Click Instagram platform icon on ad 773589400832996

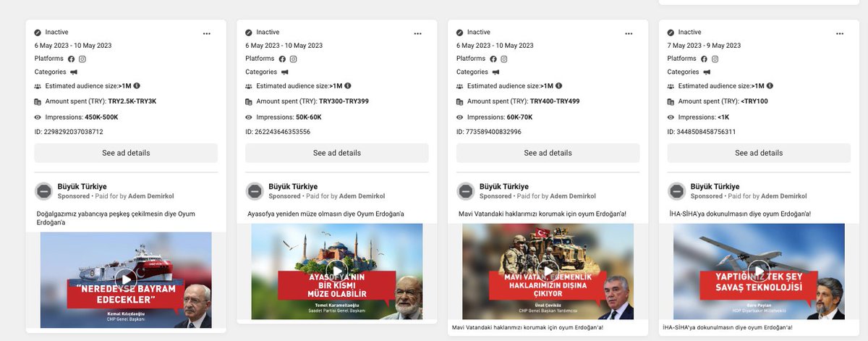[504, 59]
